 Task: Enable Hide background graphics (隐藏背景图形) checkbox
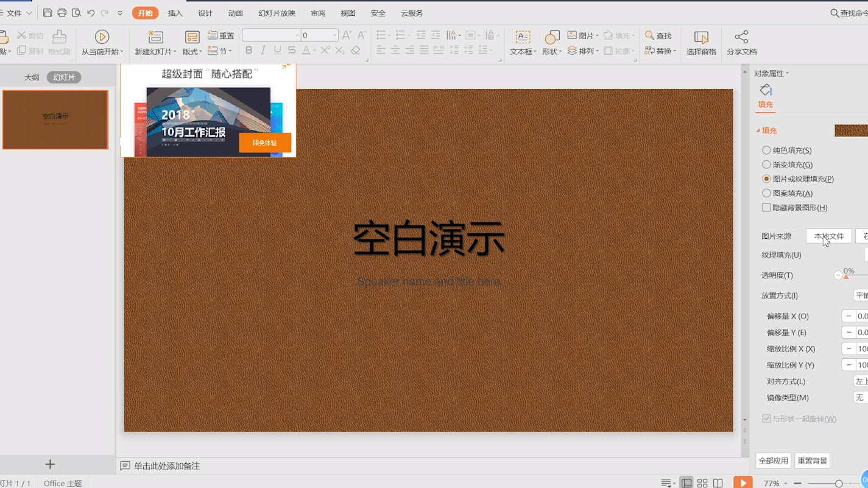pos(766,208)
